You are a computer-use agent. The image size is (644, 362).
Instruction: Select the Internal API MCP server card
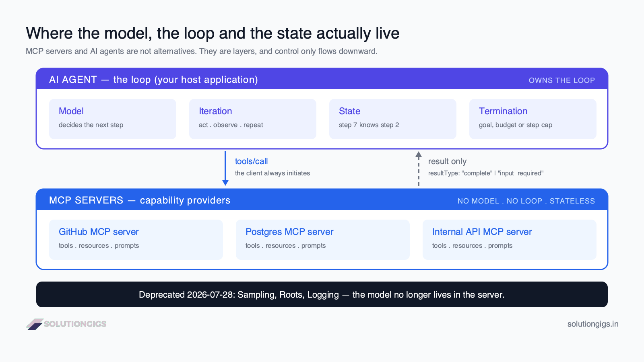point(510,240)
